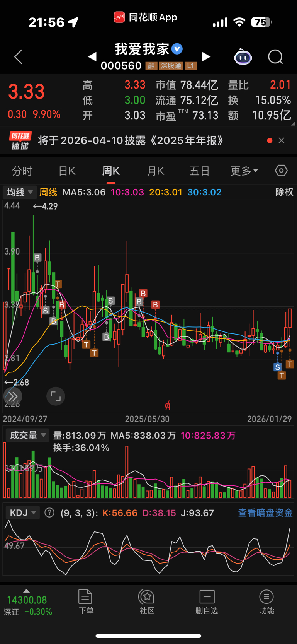
Task: Open the 均线 indicator dropdown
Action: (20, 192)
